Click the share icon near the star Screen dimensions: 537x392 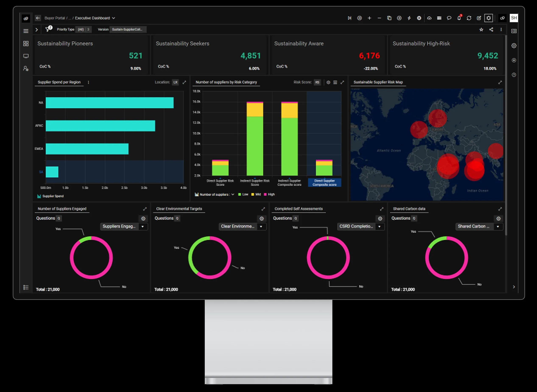click(491, 30)
